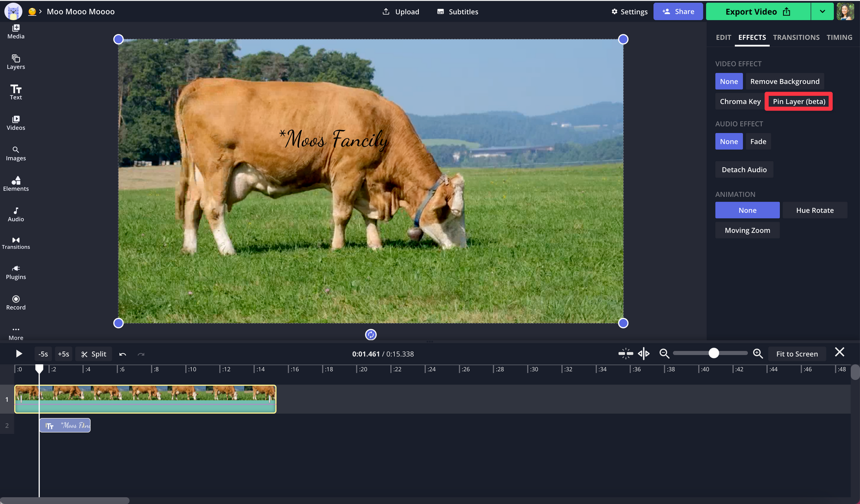This screenshot has height=504, width=860.
Task: Enable the Fade audio effect
Action: pos(758,141)
